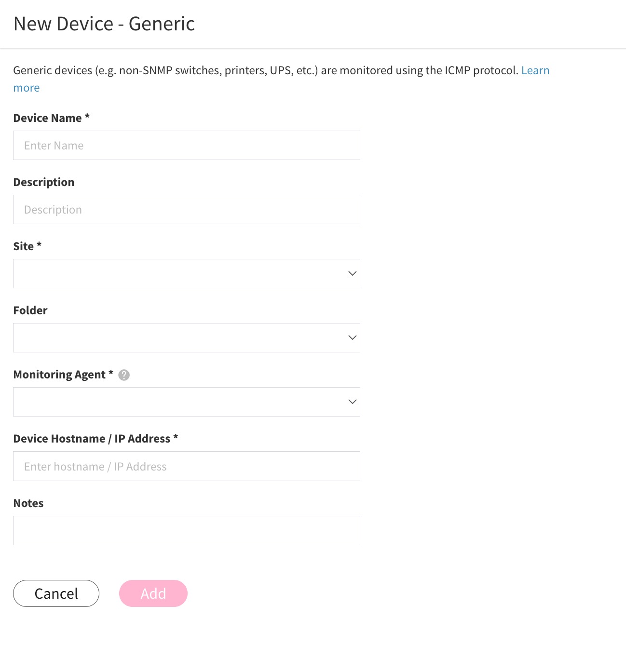Cancel adding the new device
This screenshot has height=672, width=626.
coord(56,593)
